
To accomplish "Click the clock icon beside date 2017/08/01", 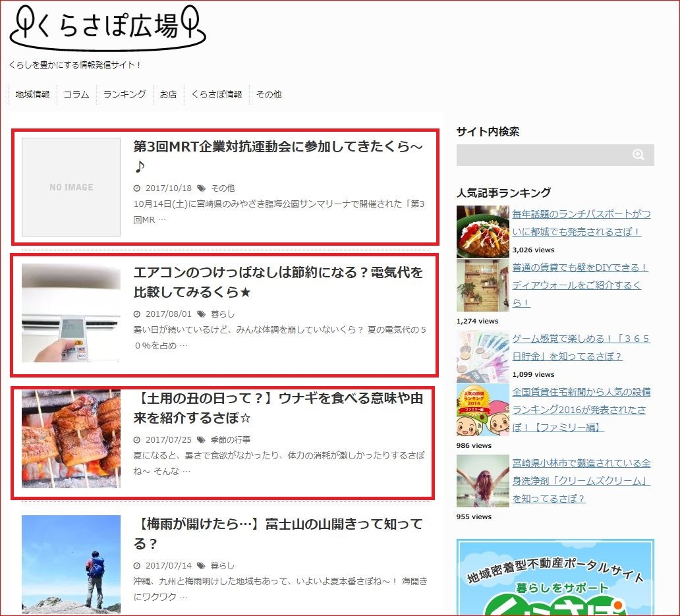I will (x=136, y=314).
